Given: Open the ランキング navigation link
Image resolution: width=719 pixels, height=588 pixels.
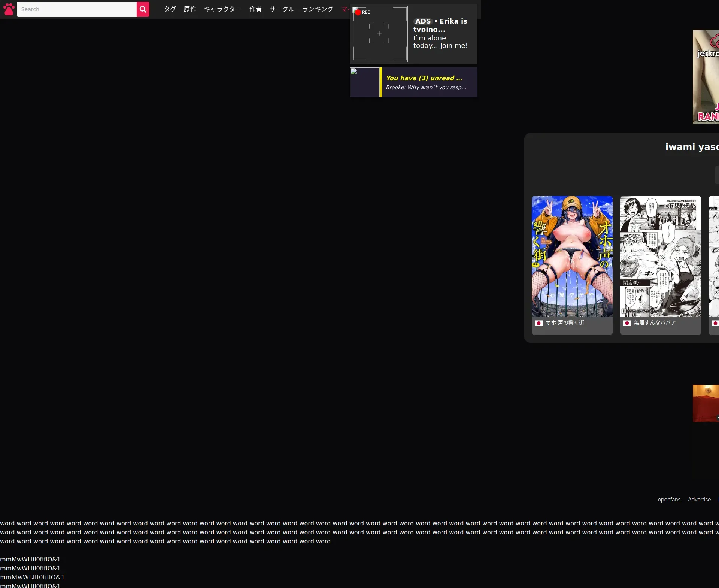Looking at the screenshot, I should tap(318, 9).
